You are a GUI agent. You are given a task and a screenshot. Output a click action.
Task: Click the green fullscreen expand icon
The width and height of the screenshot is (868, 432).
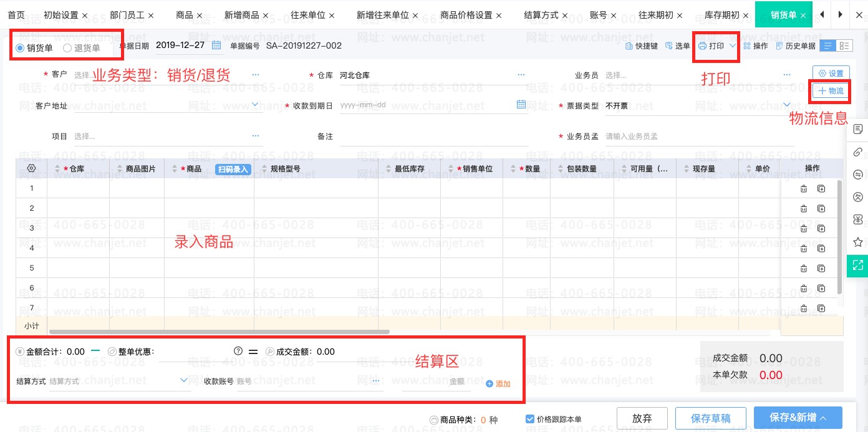(x=858, y=265)
